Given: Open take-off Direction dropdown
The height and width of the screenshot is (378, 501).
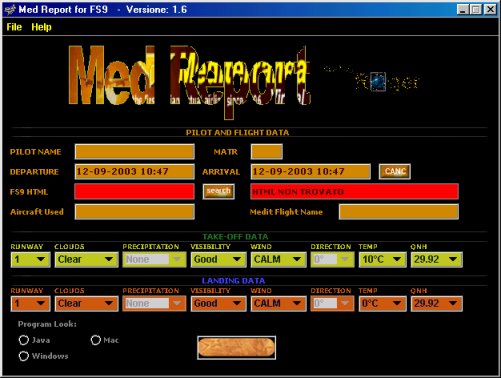Looking at the screenshot, I should (x=332, y=260).
